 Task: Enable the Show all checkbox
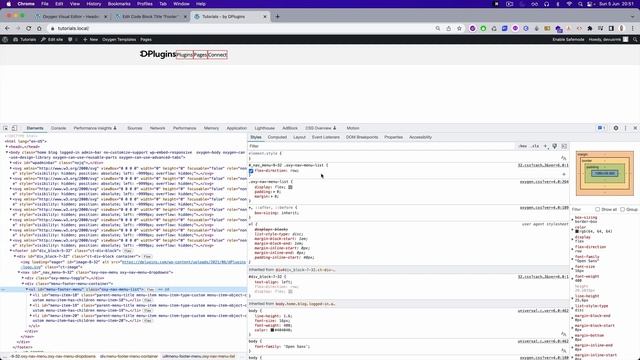point(598,209)
